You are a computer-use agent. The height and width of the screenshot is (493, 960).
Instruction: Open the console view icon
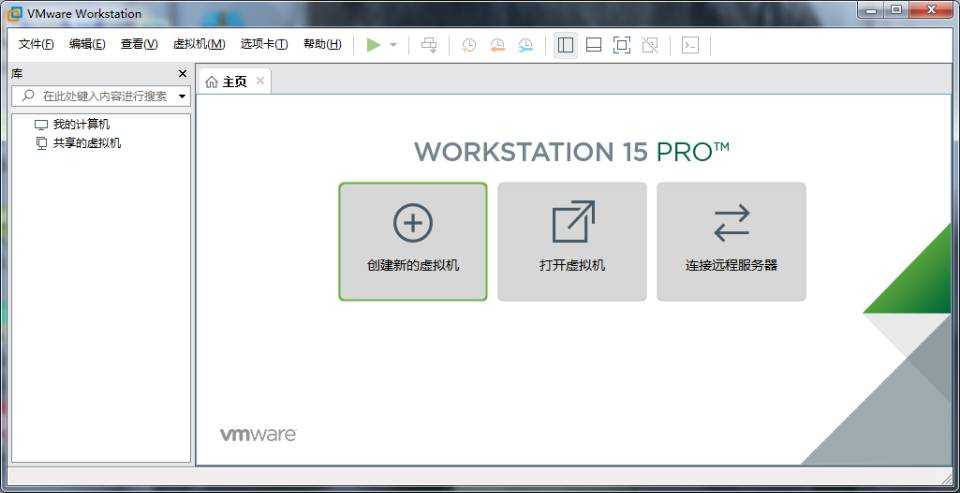690,45
